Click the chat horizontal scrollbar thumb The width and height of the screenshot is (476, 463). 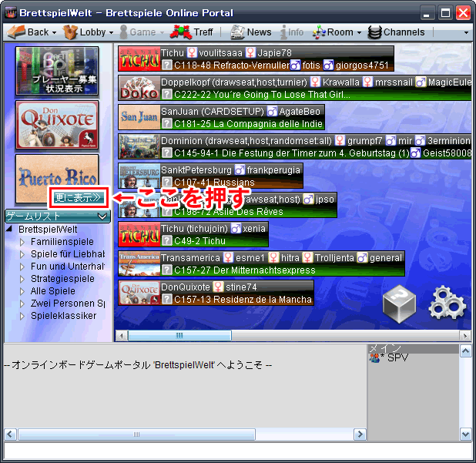point(136,434)
